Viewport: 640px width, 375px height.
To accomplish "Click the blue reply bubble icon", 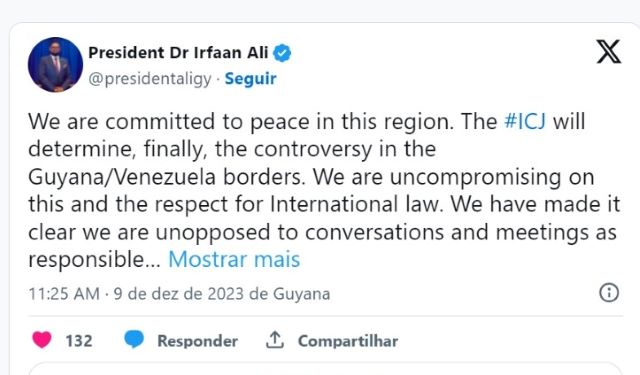I will click(134, 339).
